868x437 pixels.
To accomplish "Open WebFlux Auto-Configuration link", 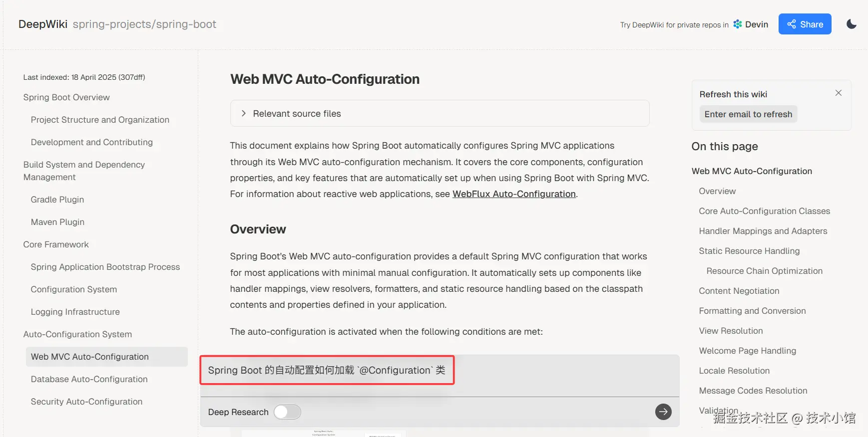I will pos(514,194).
